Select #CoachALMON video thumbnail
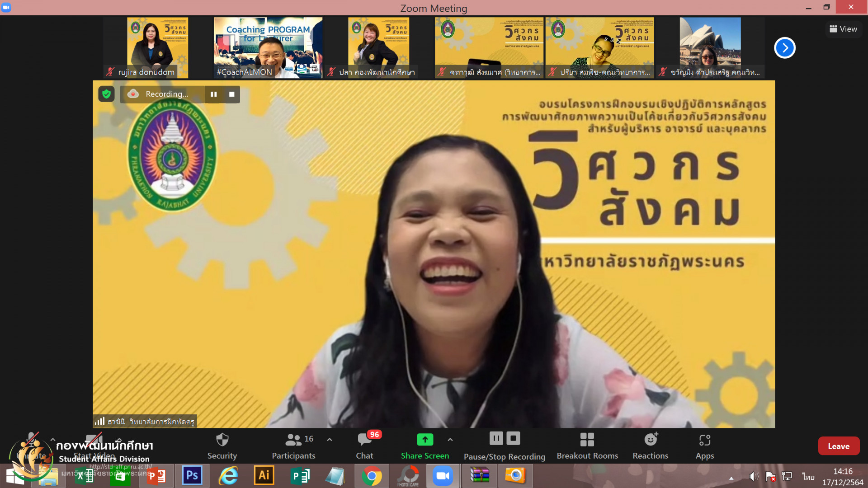Image resolution: width=868 pixels, height=488 pixels. point(268,47)
